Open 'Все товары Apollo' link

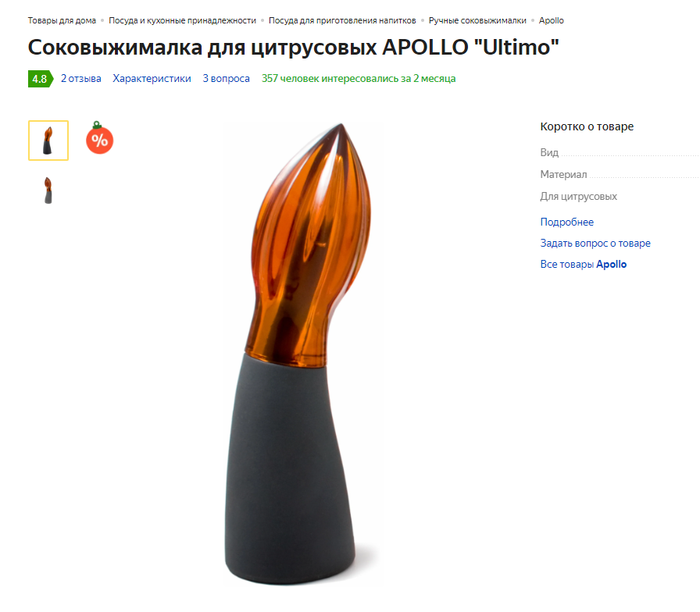click(x=583, y=264)
